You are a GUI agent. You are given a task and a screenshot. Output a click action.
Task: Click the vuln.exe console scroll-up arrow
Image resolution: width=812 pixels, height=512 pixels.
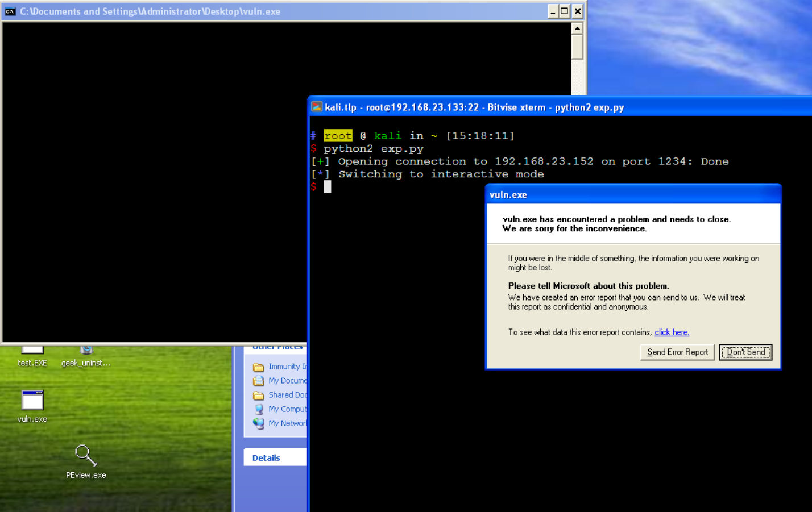(577, 28)
